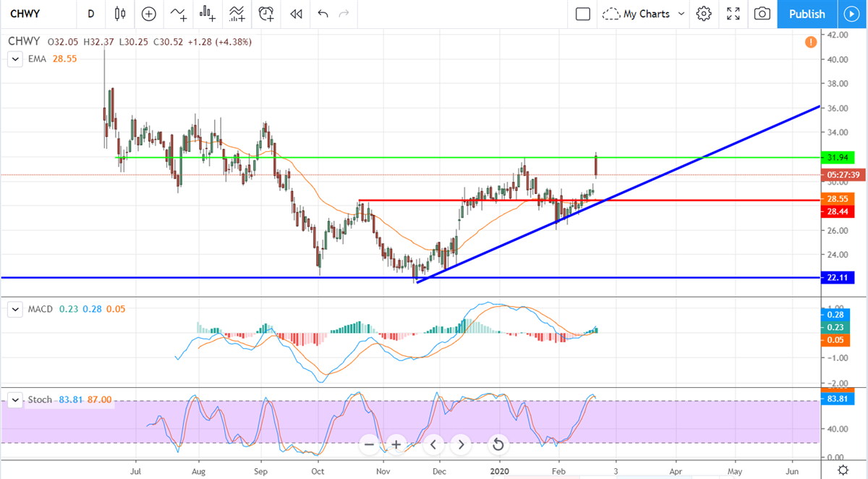Image resolution: width=868 pixels, height=479 pixels.
Task: Start bar replay with the rewind icon
Action: (295, 14)
